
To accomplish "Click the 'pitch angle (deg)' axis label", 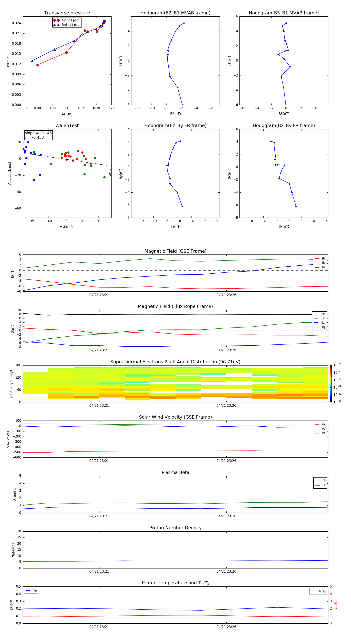I will pos(11,384).
